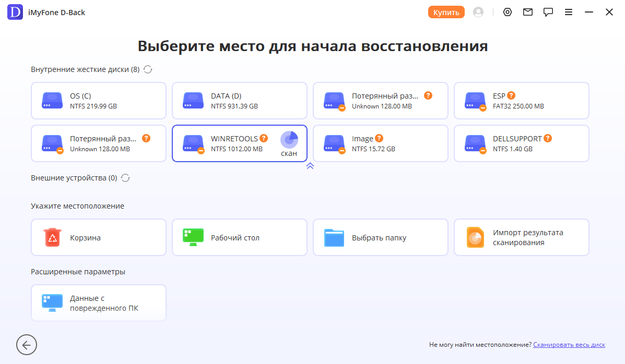The width and height of the screenshot is (625, 364).
Task: Click the NTFS 219.99 GB text
Action: (x=93, y=106)
